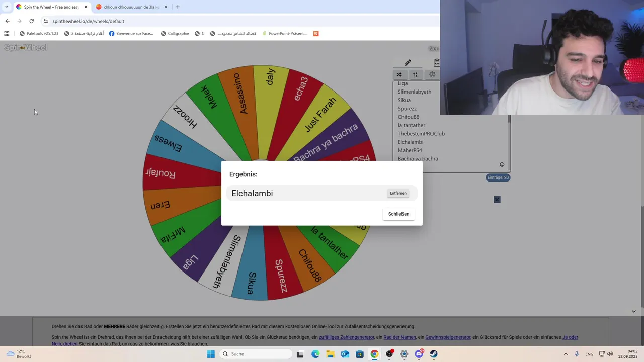Open Outlook from the taskbar

(345, 354)
